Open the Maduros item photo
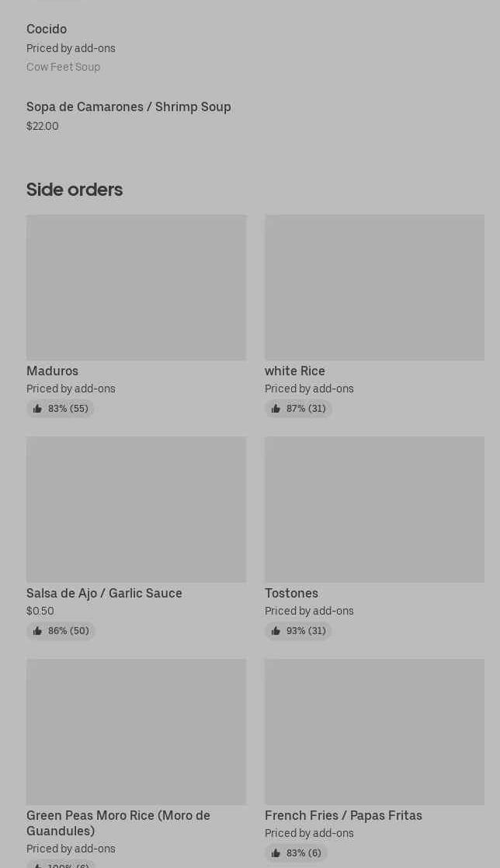Screen dimensions: 500x868 136,288
